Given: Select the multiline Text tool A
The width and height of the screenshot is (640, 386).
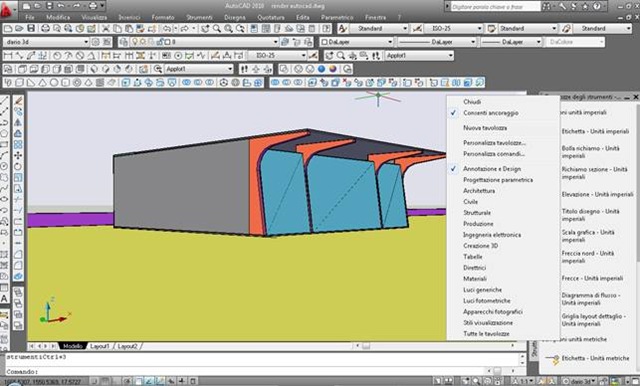Looking at the screenshot, I should click(x=4, y=299).
